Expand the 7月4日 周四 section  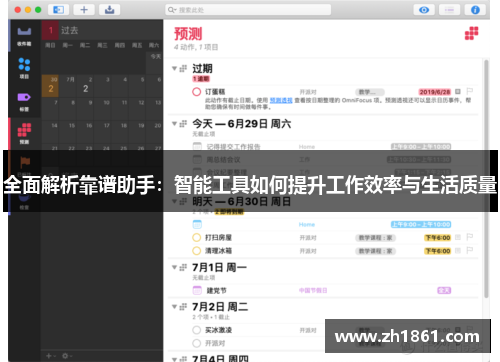174,359
